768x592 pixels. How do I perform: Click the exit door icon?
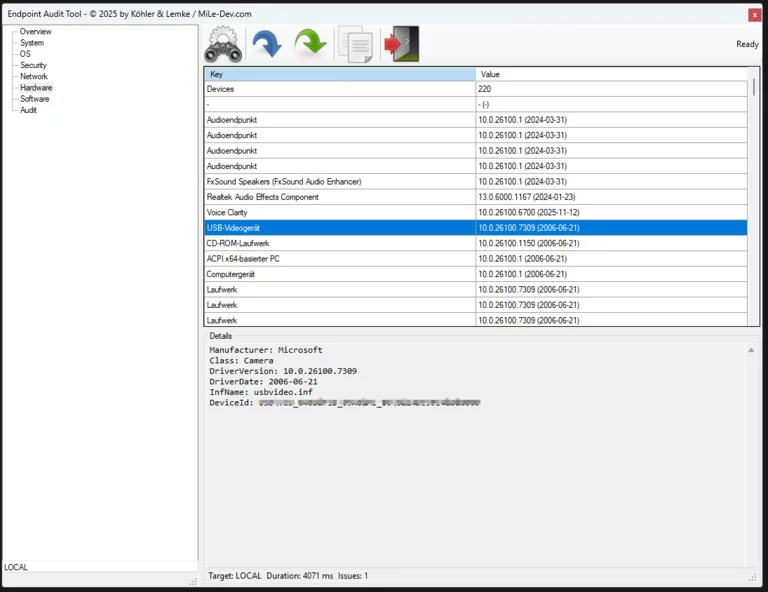(x=402, y=45)
